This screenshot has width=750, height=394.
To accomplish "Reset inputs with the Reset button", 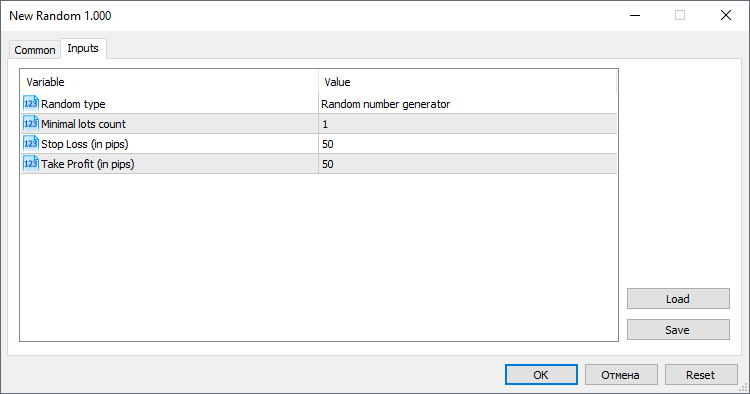I will coord(701,375).
